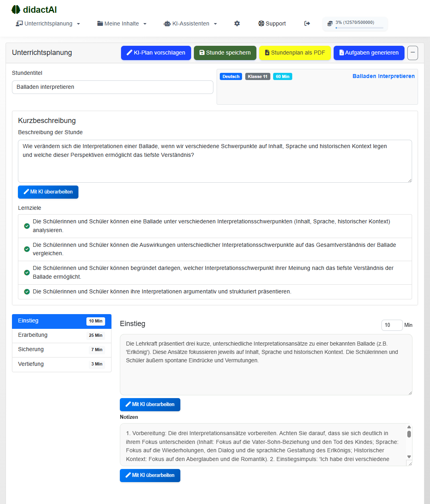Click the token usage progress bar
Viewport: 430px width, 504px height.
click(359, 28)
